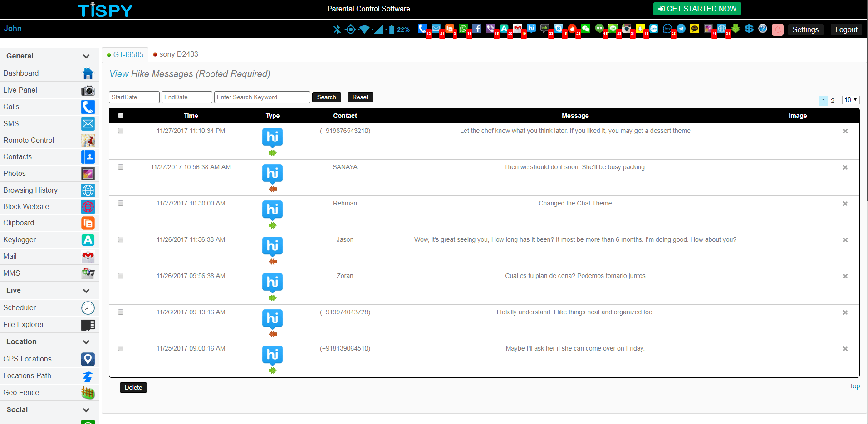Screen dimensions: 868x424
Task: Click the GET STARTED NOW button
Action: point(697,9)
